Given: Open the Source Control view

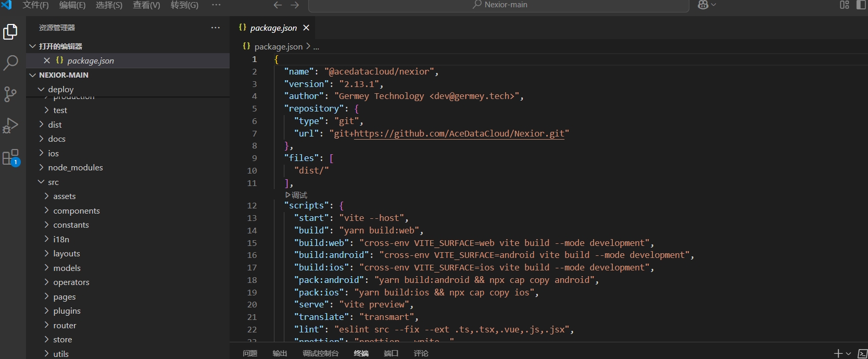Looking at the screenshot, I should click(x=10, y=94).
